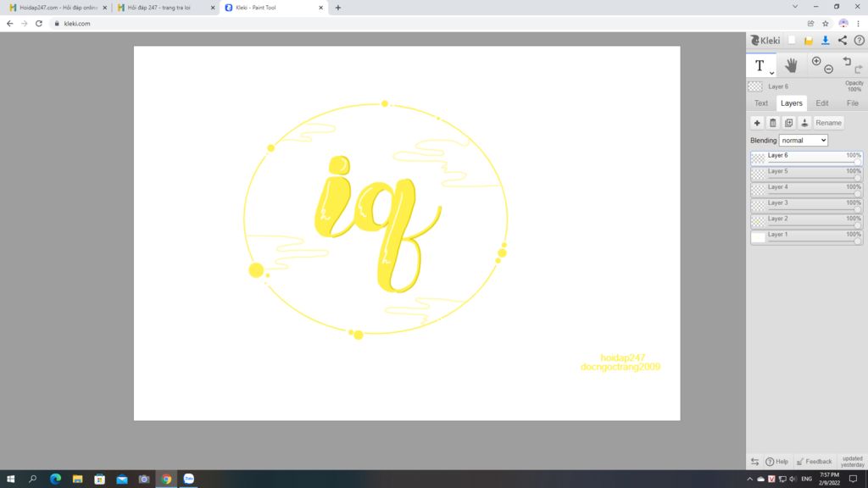Open the Zalo app in taskbar
Image resolution: width=868 pixels, height=488 pixels.
[189, 480]
